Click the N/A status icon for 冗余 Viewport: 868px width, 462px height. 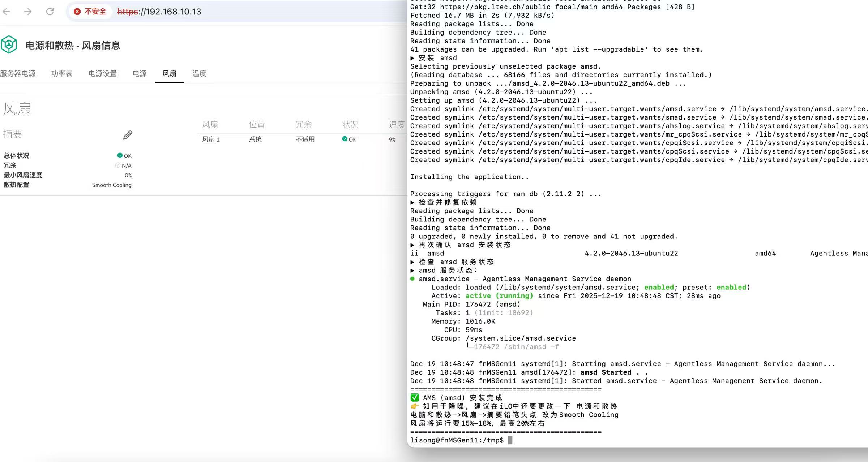coord(117,165)
